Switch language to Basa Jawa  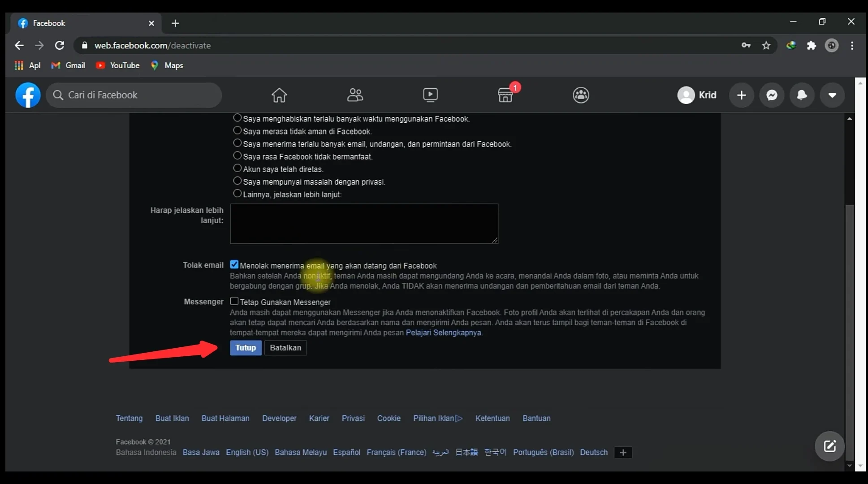pyautogui.click(x=201, y=452)
